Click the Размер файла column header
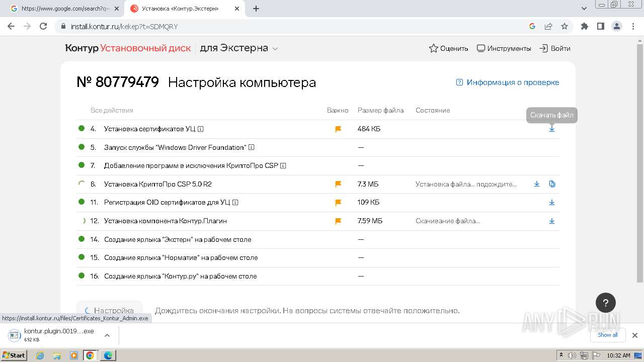Viewport: 644px width, 362px height. click(x=380, y=110)
